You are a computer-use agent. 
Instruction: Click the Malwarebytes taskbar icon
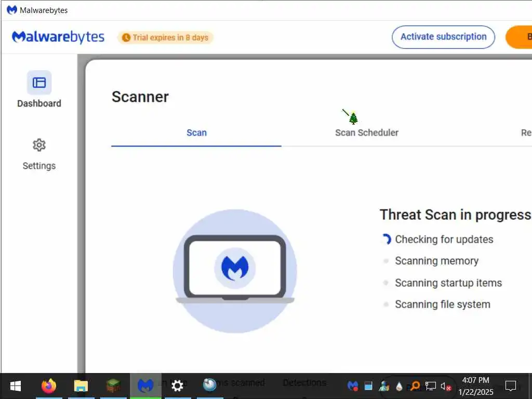click(145, 386)
